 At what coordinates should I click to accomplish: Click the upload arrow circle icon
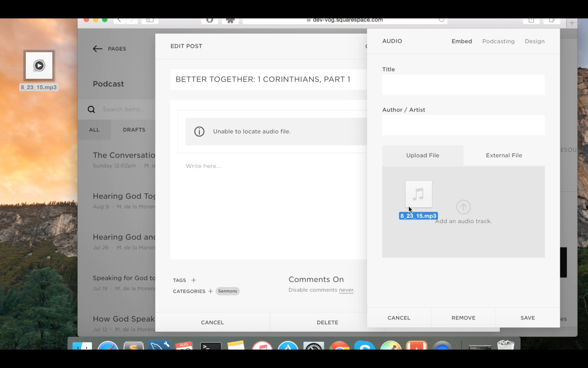[x=463, y=207]
